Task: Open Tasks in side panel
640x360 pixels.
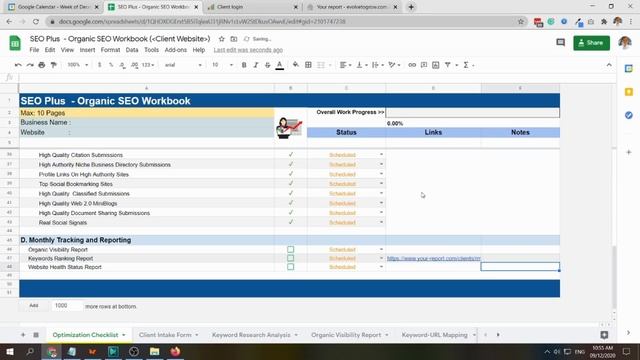Action: pyautogui.click(x=629, y=115)
